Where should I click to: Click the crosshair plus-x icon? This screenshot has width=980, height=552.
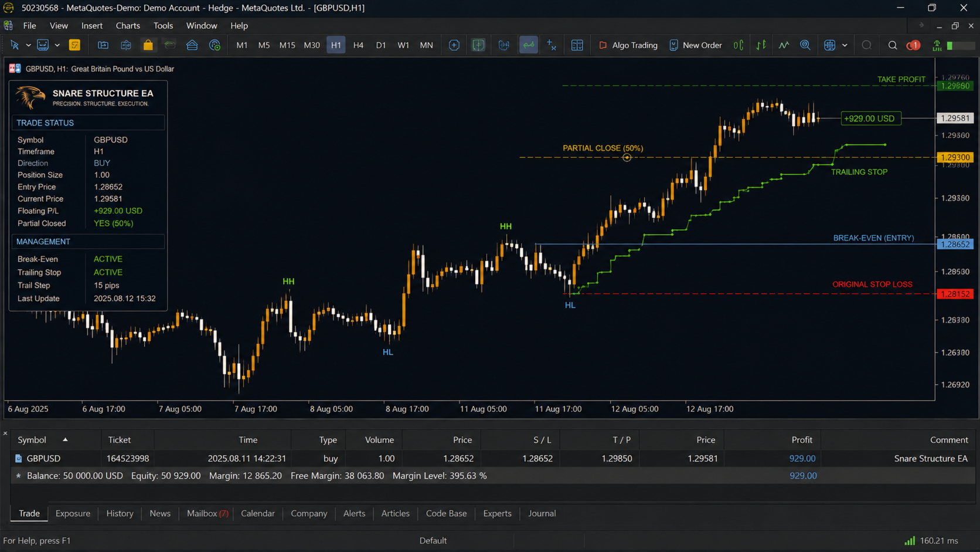552,45
